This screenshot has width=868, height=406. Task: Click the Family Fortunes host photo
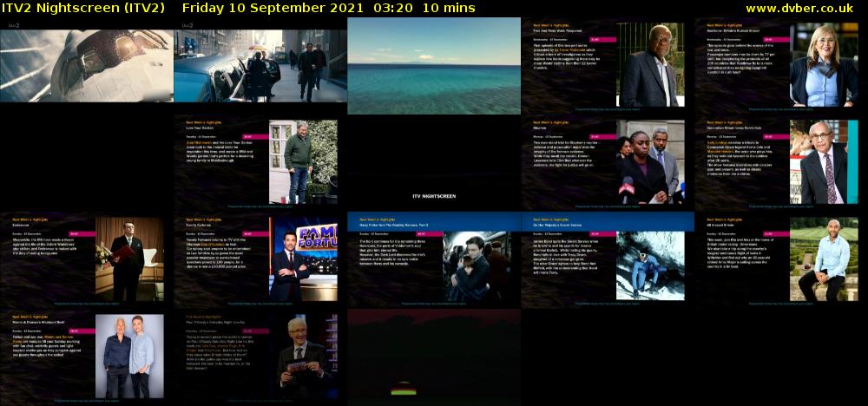303,259
